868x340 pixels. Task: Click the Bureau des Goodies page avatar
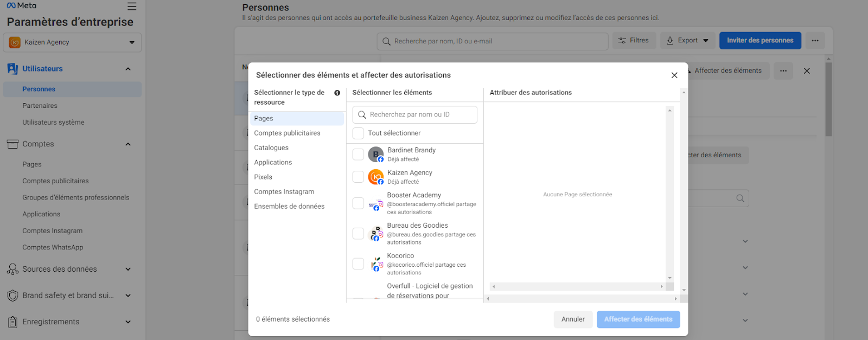pyautogui.click(x=376, y=234)
